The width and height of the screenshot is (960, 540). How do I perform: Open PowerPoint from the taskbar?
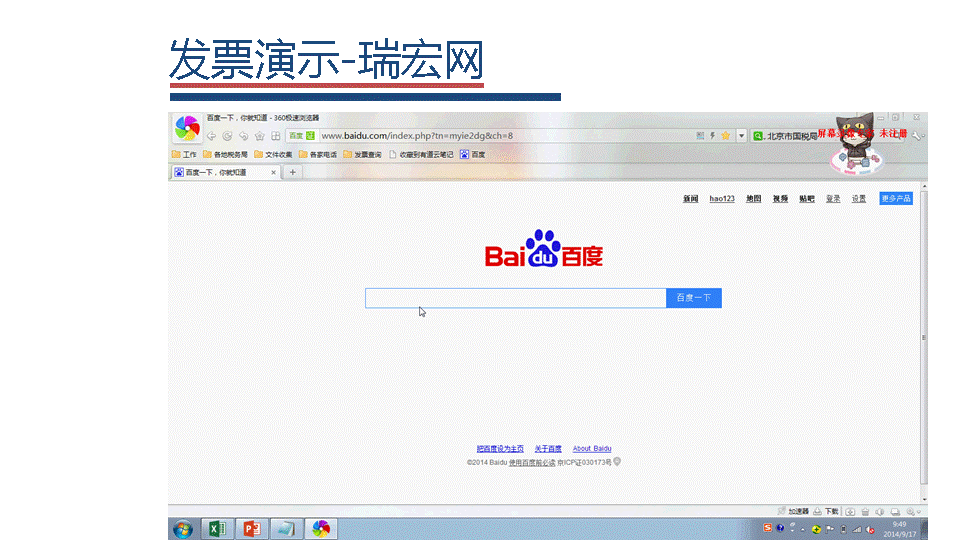point(252,529)
